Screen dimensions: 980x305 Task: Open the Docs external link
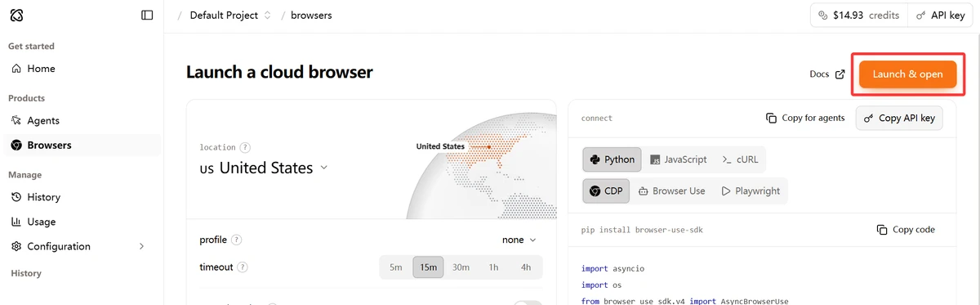(x=827, y=74)
